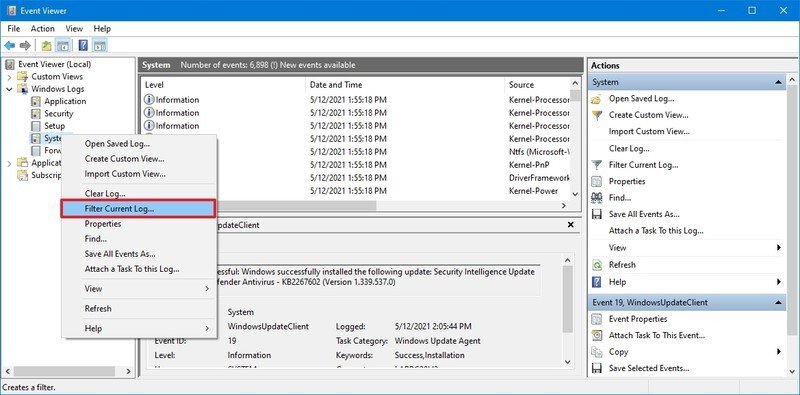Choose Create Custom View in the context menu

pos(139,159)
